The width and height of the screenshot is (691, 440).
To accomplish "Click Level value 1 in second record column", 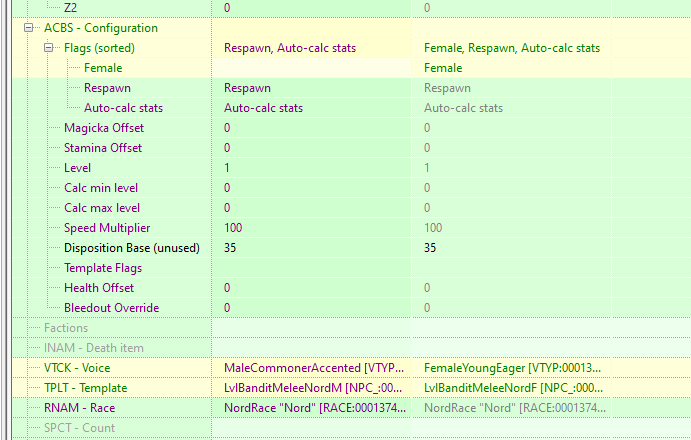I will 427,168.
